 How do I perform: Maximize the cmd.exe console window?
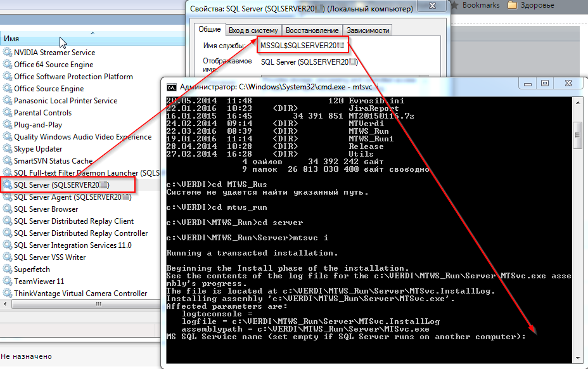(x=544, y=84)
